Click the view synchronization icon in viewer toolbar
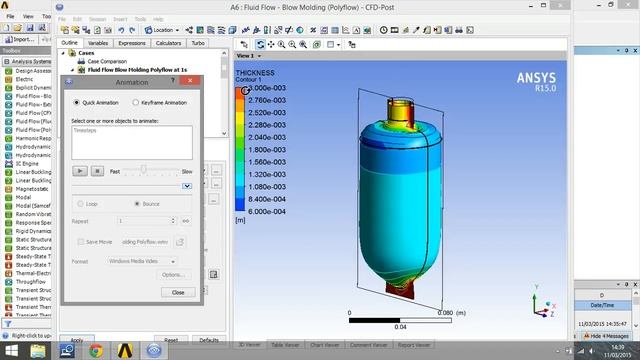Viewport: 640px width, 360px height. [x=352, y=44]
